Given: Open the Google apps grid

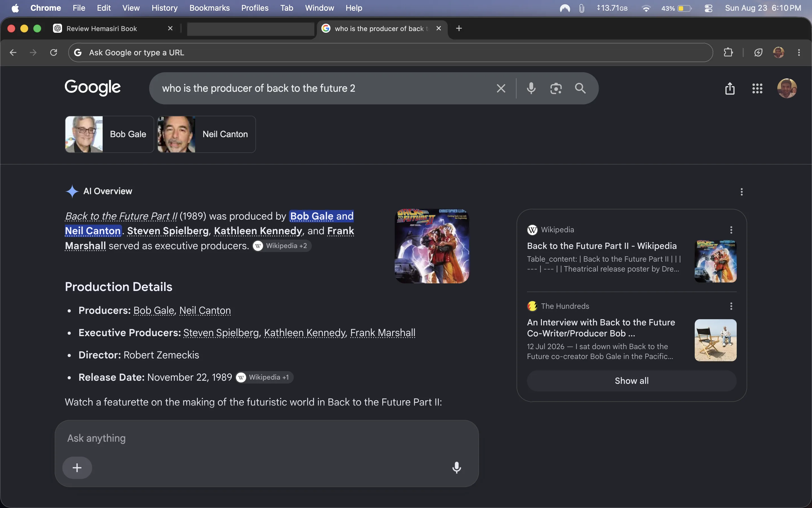Looking at the screenshot, I should click(757, 88).
